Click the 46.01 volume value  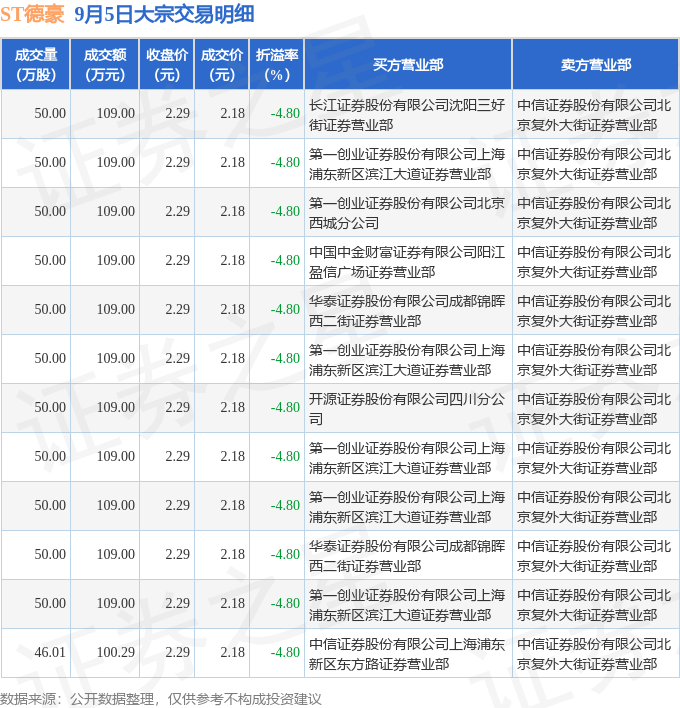[50, 652]
